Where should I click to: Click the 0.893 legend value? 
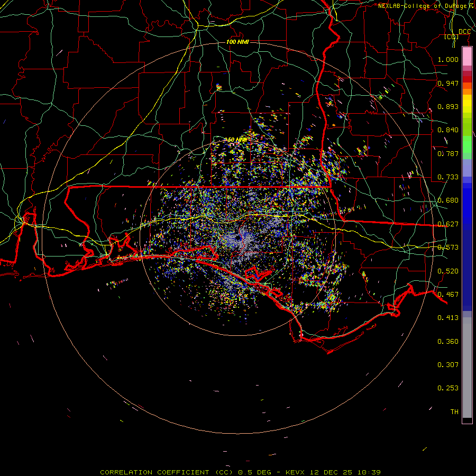click(x=448, y=106)
